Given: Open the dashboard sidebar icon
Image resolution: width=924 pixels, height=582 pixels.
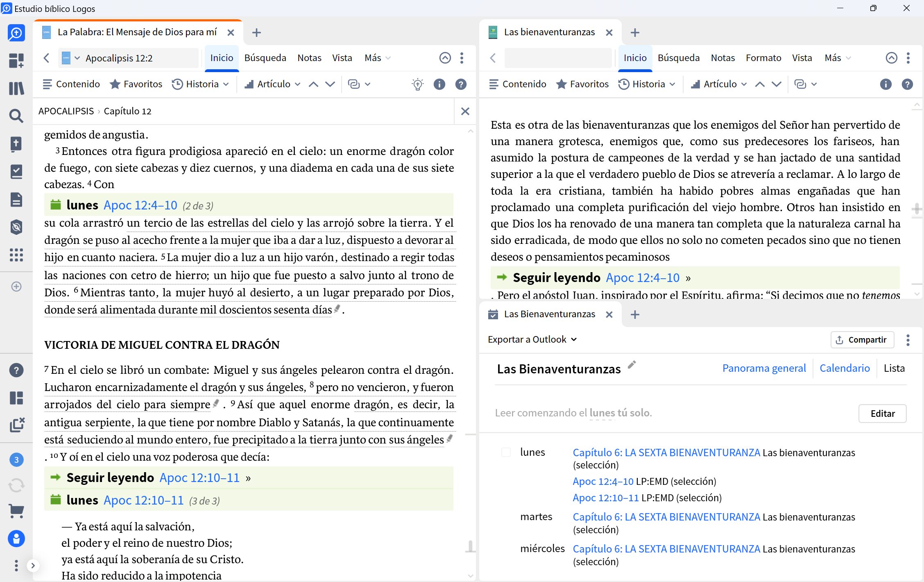Looking at the screenshot, I should click(x=16, y=61).
